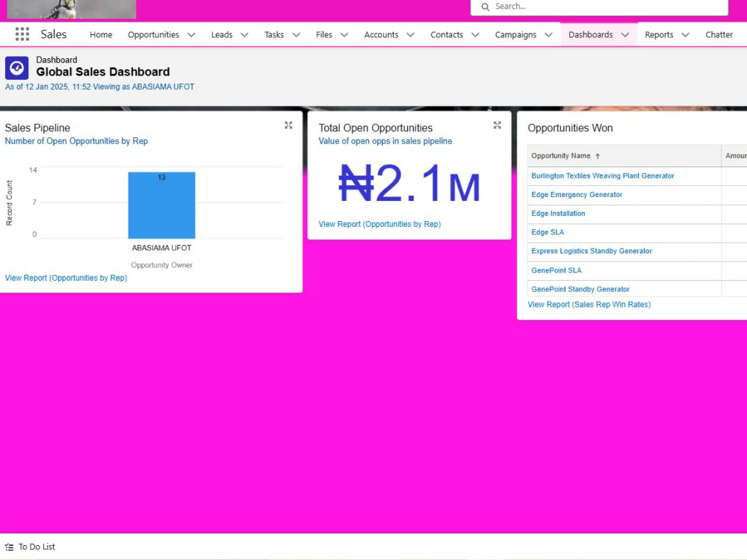
Task: Open the Files tab dropdown chevron
Action: point(344,35)
